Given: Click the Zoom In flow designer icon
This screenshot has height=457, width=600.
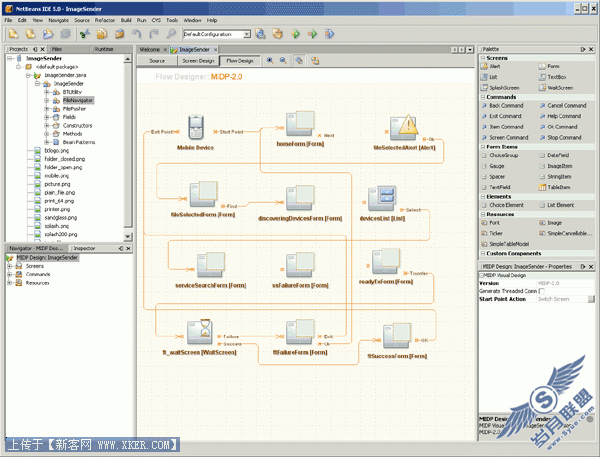Looking at the screenshot, I should pos(270,60).
